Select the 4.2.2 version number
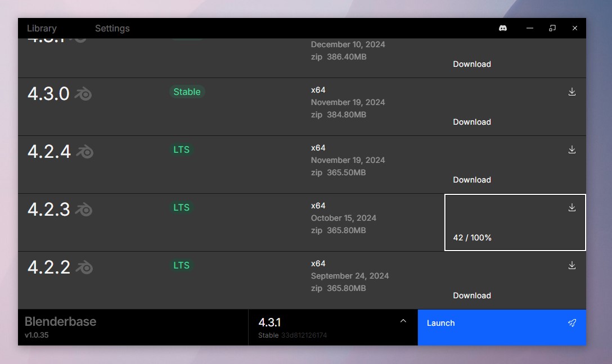The width and height of the screenshot is (612, 364). (49, 267)
